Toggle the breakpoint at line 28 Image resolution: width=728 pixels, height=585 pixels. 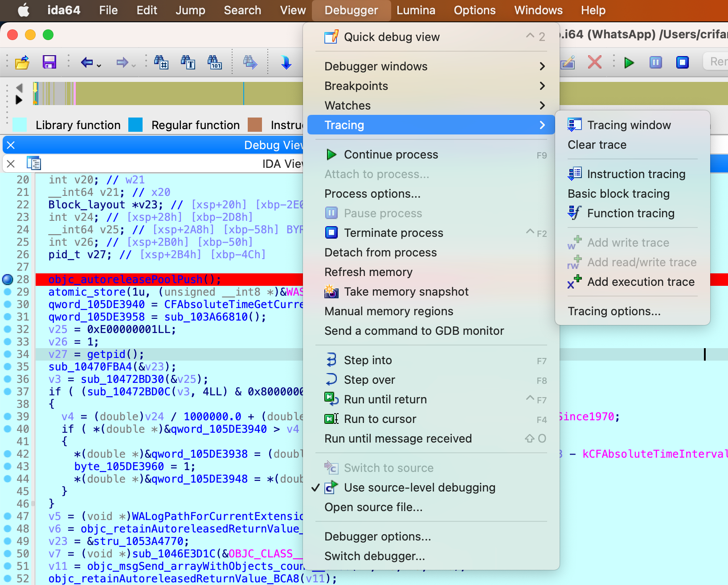(x=8, y=279)
